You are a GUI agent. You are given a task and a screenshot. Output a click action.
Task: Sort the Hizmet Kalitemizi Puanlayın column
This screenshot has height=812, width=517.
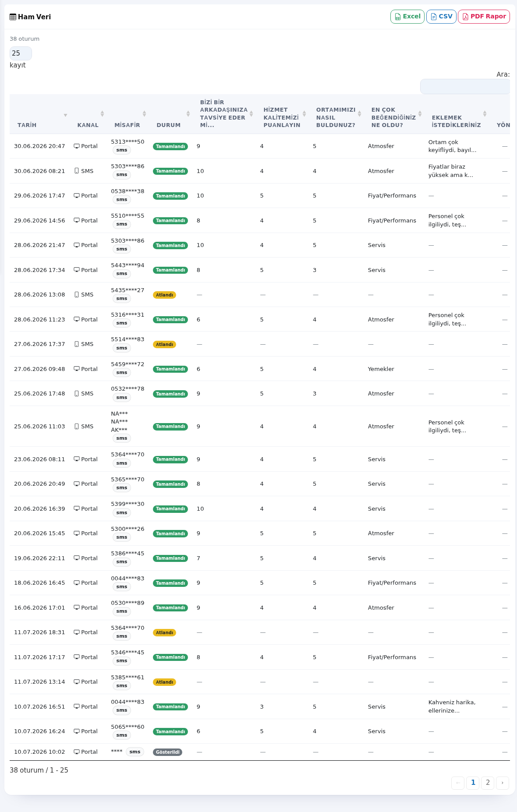[x=304, y=114]
